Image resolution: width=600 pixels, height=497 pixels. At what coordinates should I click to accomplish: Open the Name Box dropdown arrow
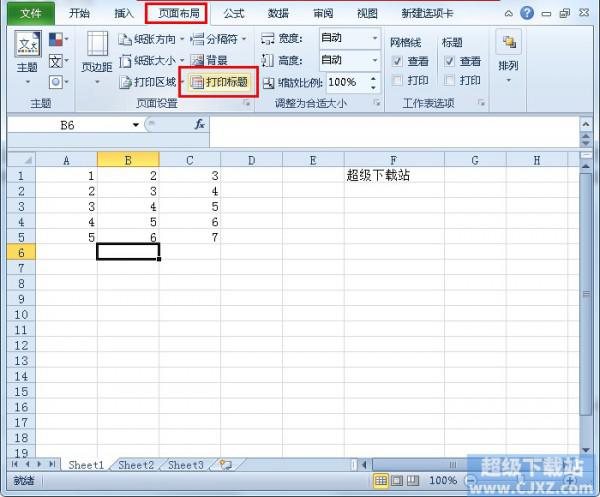click(x=135, y=125)
